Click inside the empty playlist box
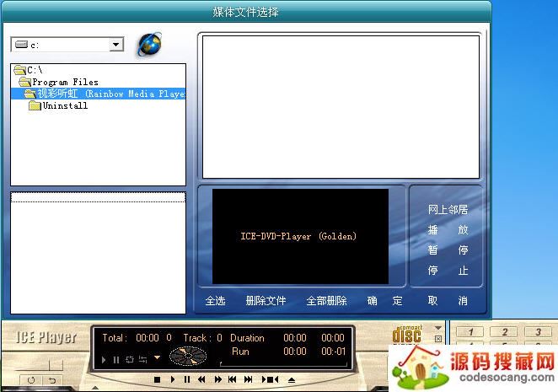This screenshot has height=392, width=558. (341, 107)
